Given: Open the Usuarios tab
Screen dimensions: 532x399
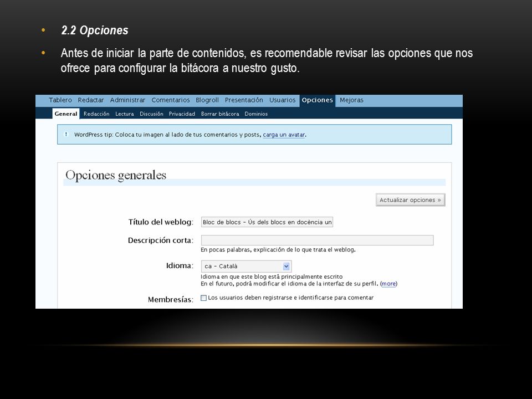Looking at the screenshot, I should coord(282,100).
